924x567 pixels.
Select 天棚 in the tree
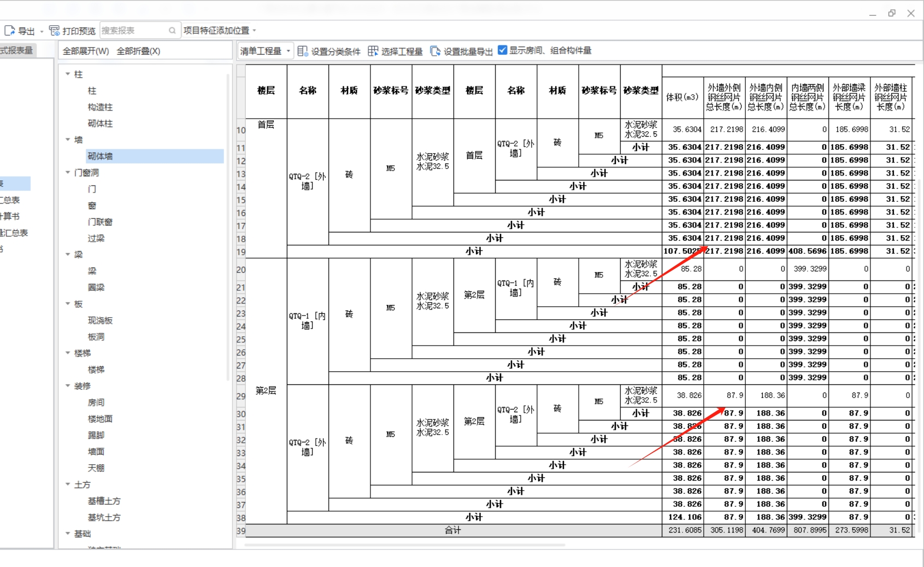coord(96,468)
